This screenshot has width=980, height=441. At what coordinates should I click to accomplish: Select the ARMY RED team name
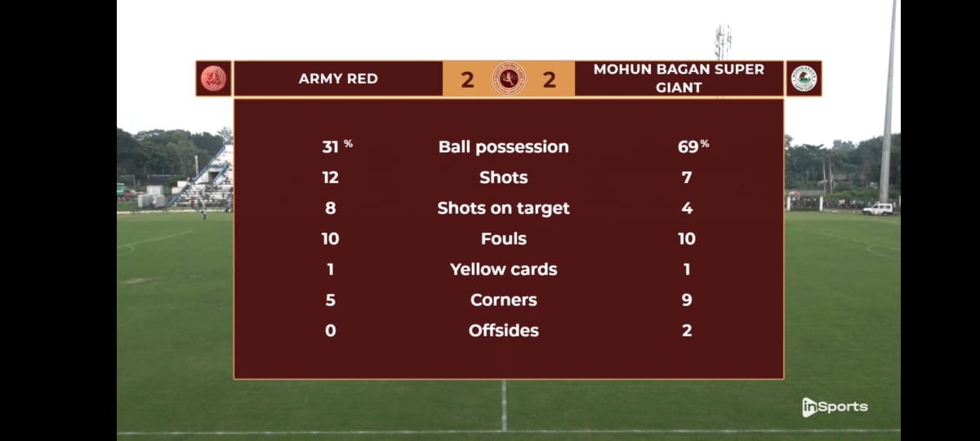tap(337, 79)
